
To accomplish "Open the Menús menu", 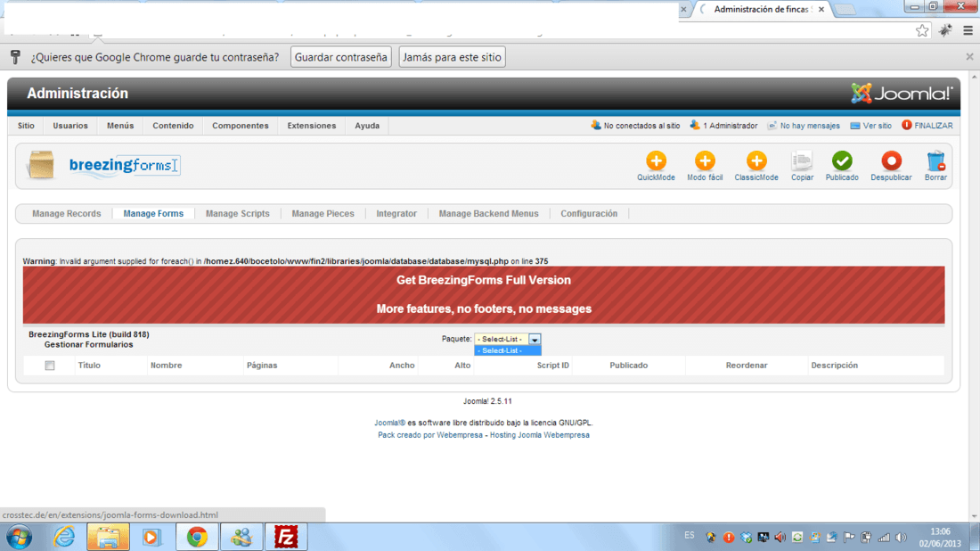I will tap(120, 126).
